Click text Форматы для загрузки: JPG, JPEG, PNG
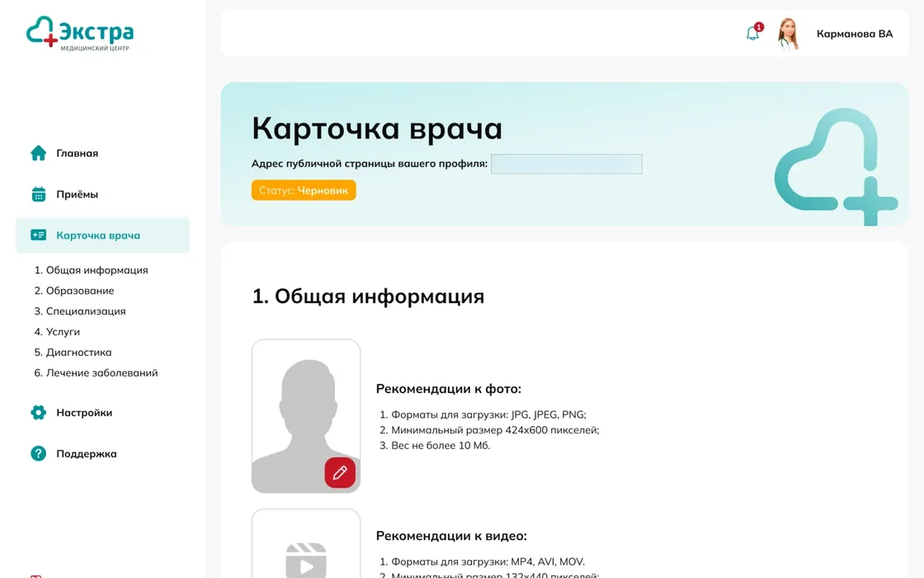This screenshot has width=924, height=578. (488, 415)
